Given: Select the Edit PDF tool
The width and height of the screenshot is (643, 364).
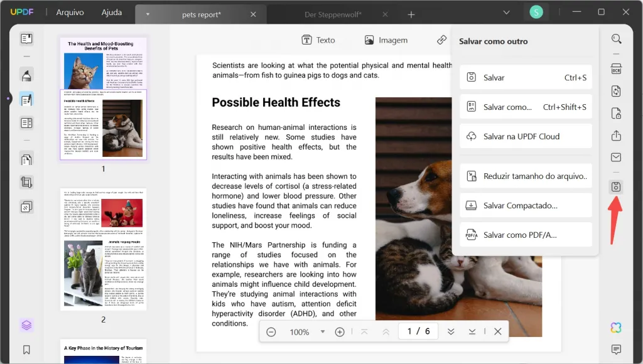Looking at the screenshot, I should click(x=26, y=99).
